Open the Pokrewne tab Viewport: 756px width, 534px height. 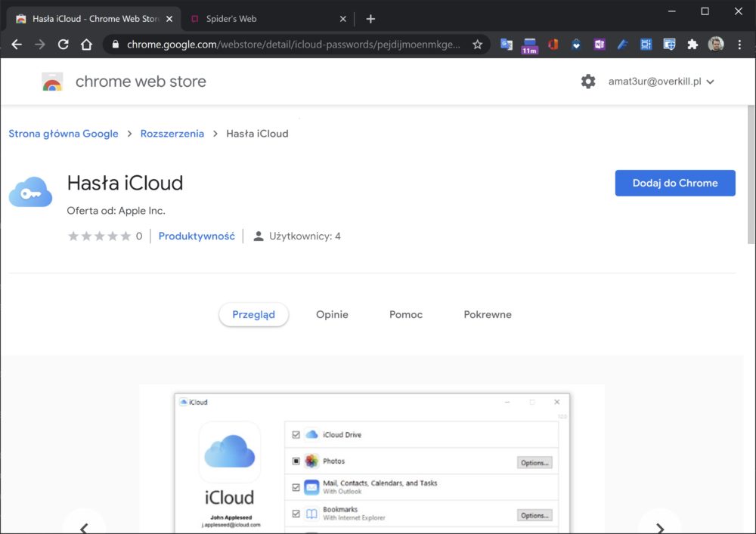coord(488,314)
